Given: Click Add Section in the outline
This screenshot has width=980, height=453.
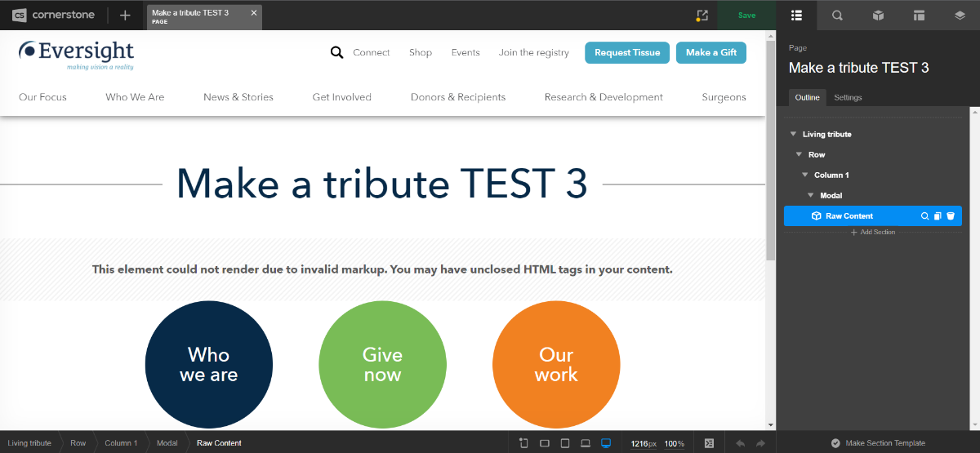Looking at the screenshot, I should click(x=873, y=233).
